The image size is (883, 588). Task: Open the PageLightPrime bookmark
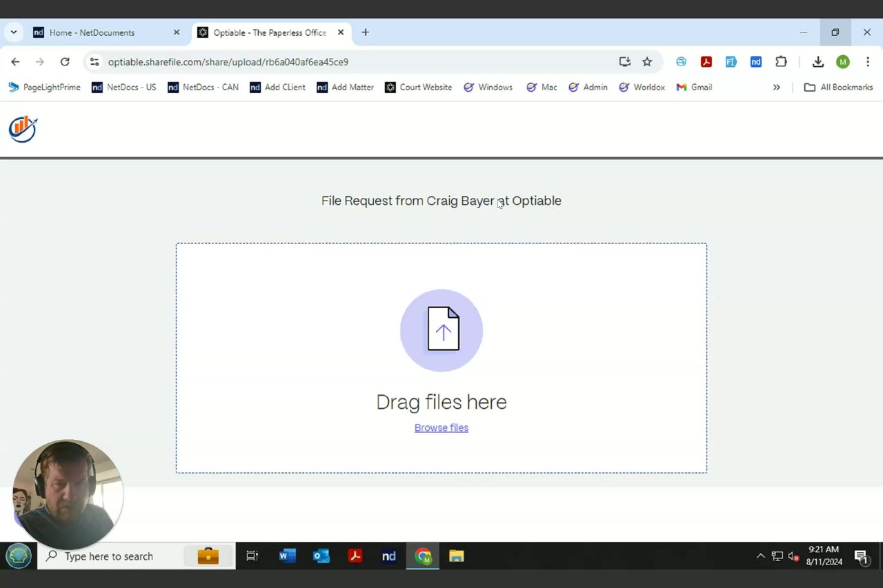(45, 88)
